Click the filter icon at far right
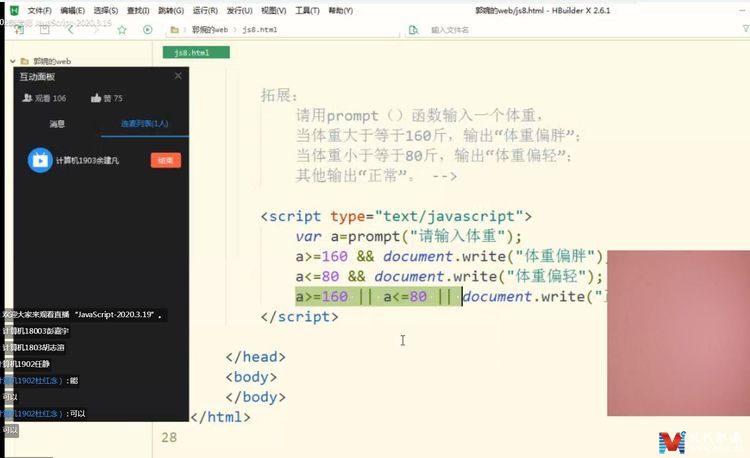750x458 pixels. pos(745,29)
